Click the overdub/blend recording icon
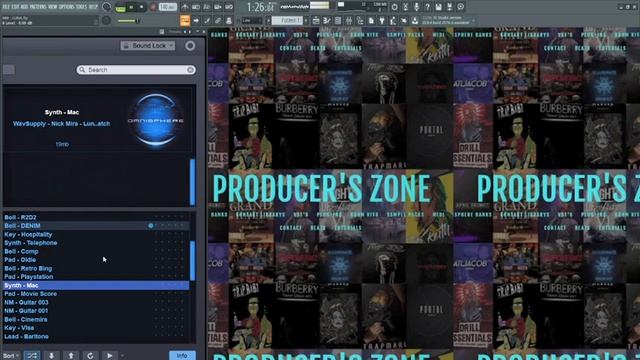Image resolution: width=640 pixels, height=360 pixels. [x=218, y=7]
